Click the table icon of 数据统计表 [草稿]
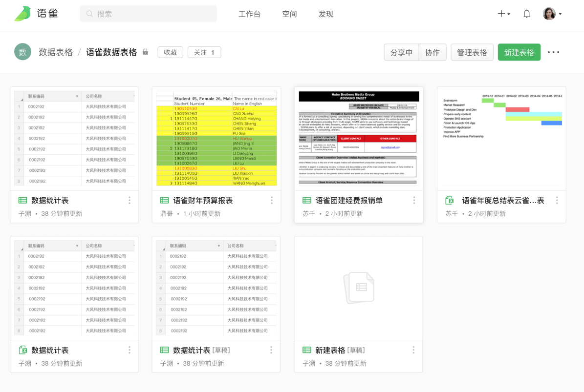The image size is (584, 392). point(164,350)
